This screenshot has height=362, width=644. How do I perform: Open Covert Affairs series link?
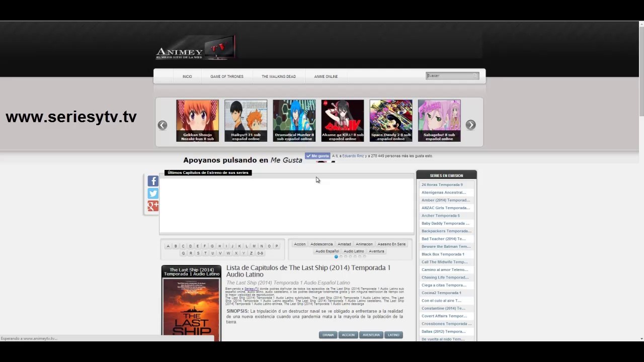(444, 316)
